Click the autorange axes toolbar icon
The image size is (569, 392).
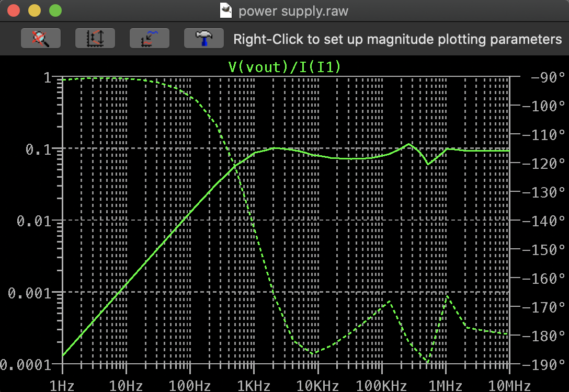(x=95, y=38)
